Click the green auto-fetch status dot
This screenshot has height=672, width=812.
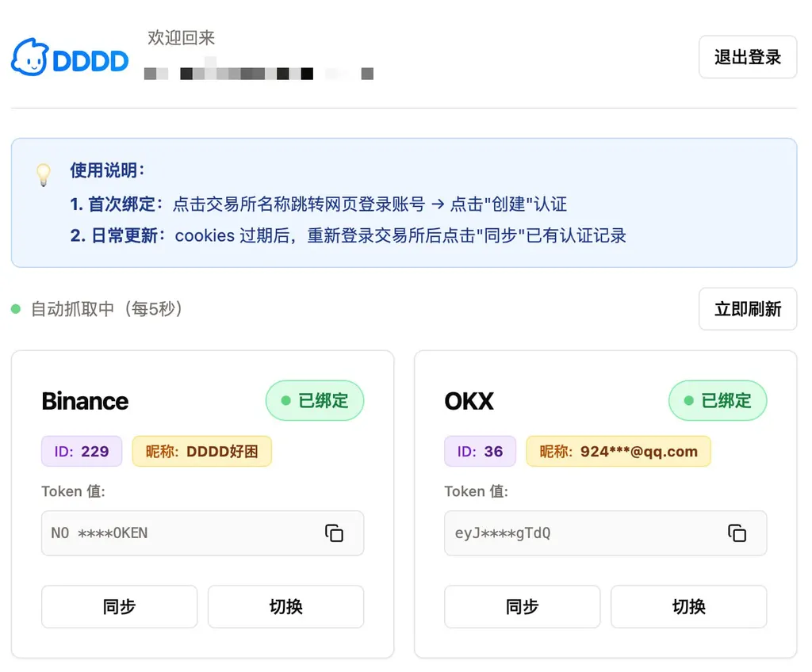(x=16, y=309)
